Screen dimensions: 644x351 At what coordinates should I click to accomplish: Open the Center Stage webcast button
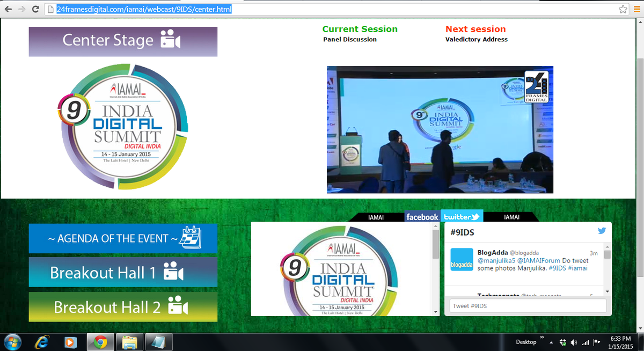click(123, 41)
